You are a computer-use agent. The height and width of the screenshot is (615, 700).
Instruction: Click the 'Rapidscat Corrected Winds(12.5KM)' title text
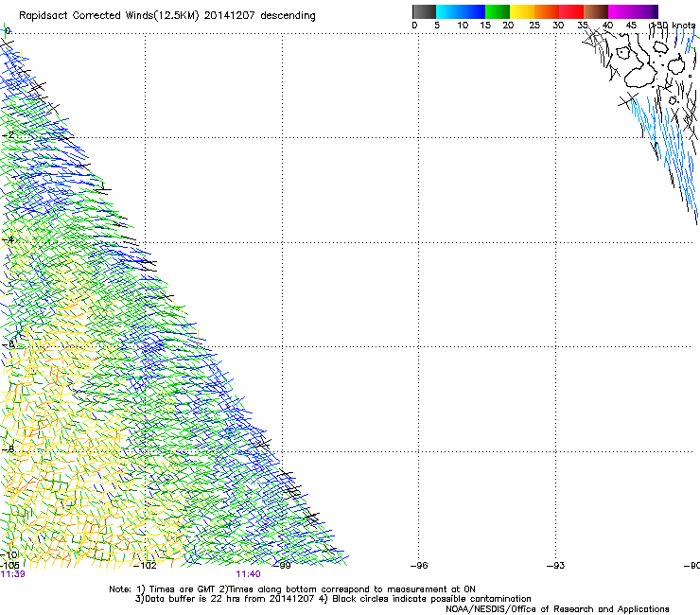109,16
